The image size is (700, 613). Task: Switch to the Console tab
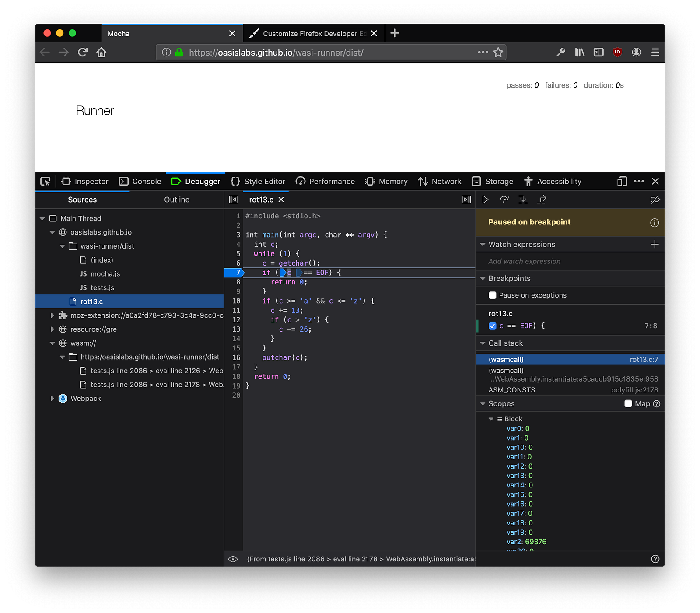click(140, 181)
